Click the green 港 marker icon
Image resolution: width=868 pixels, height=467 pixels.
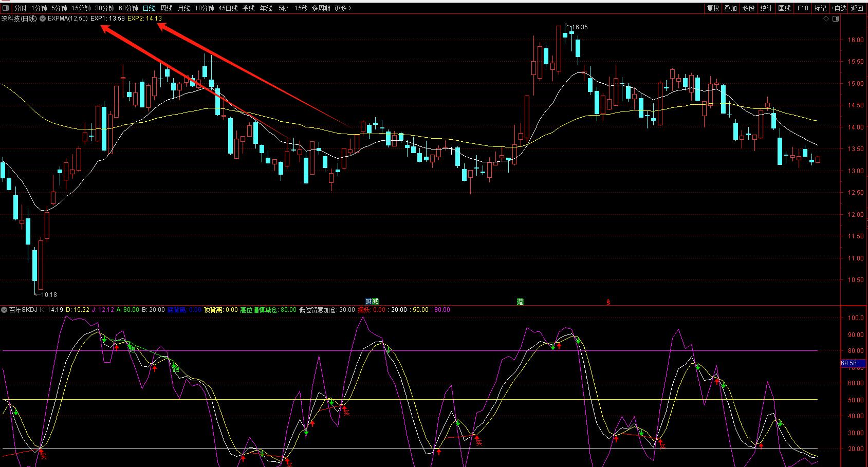(x=520, y=302)
